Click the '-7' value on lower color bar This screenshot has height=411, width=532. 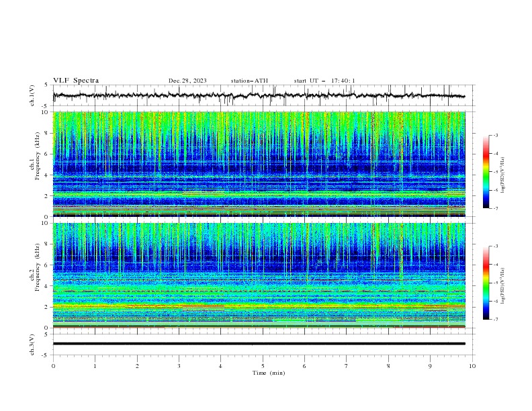point(495,320)
